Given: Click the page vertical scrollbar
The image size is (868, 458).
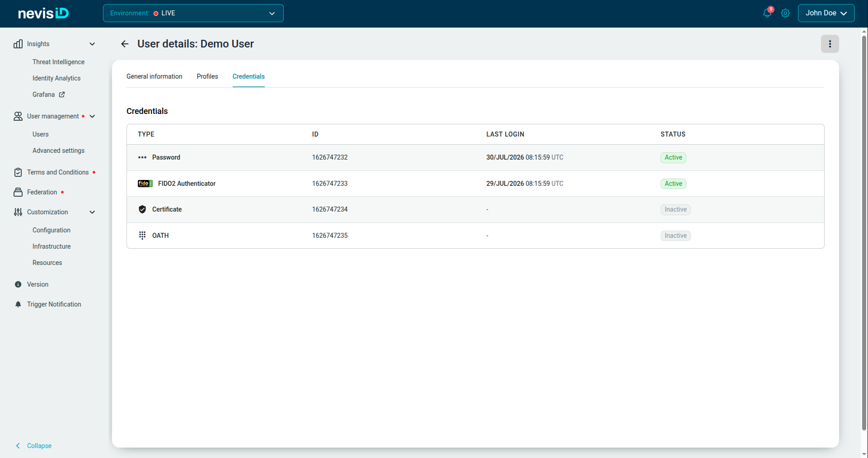Looking at the screenshot, I should [x=864, y=233].
